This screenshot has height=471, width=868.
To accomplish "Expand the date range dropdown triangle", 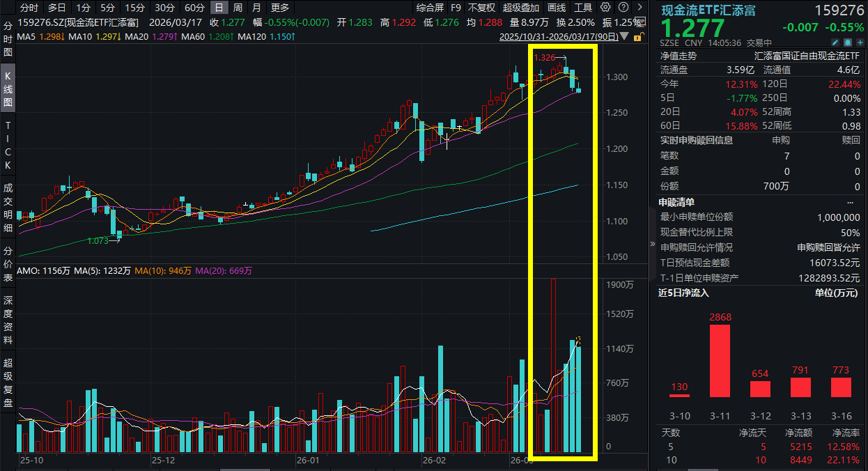I will (625, 36).
